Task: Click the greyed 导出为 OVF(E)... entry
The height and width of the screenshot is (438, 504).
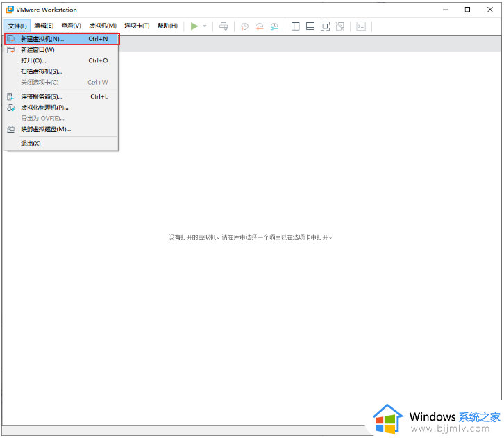Action: point(61,118)
